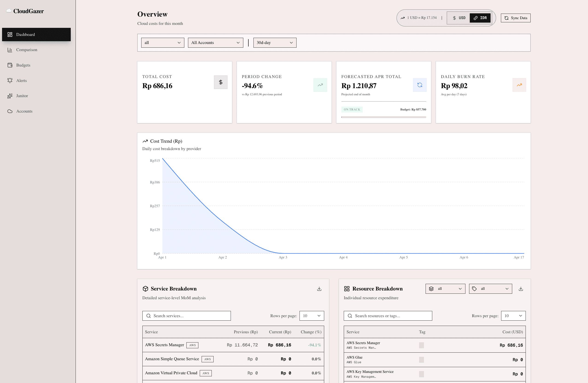Open the All Accounts dropdown

pyautogui.click(x=215, y=42)
